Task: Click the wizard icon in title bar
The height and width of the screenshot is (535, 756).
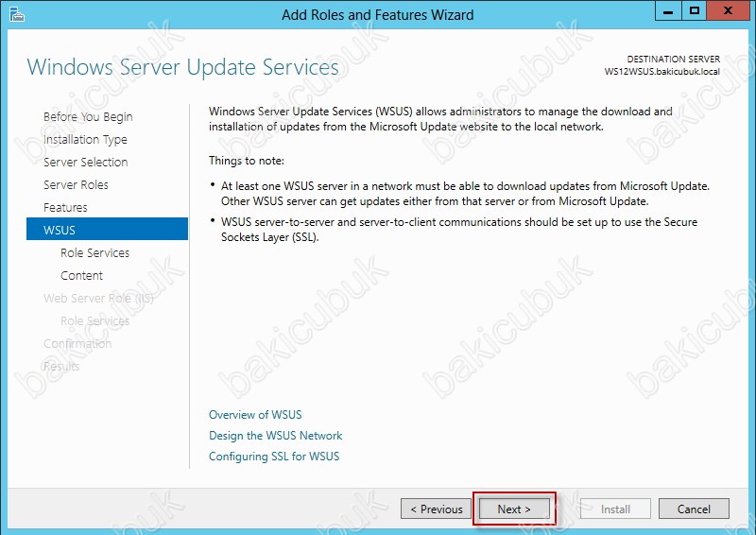Action: pyautogui.click(x=16, y=14)
